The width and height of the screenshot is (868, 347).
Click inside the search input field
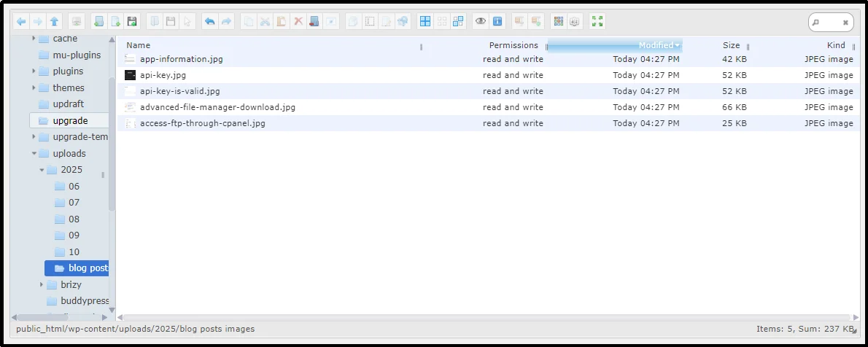point(830,22)
